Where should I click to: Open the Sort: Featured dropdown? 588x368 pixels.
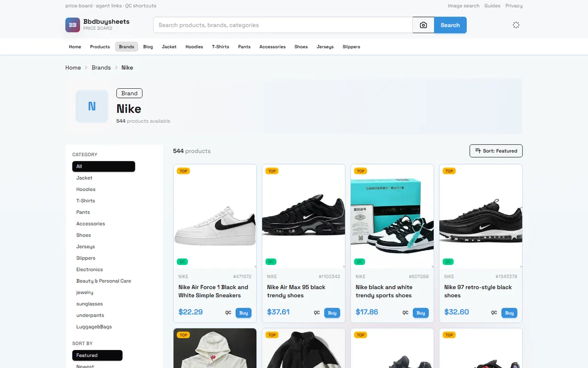pyautogui.click(x=496, y=151)
